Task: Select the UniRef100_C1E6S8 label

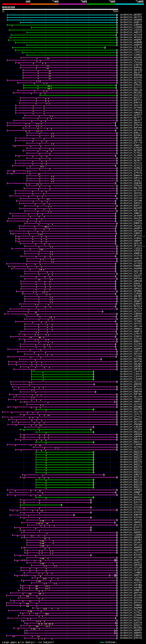Action: coord(131,30)
